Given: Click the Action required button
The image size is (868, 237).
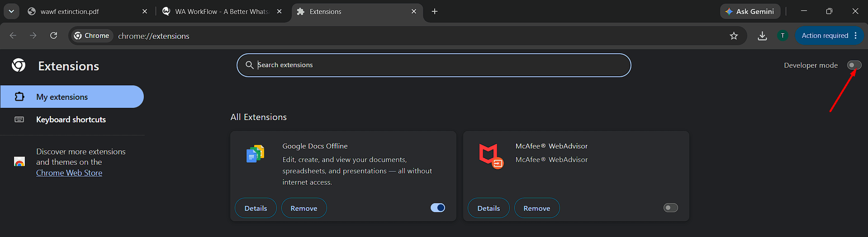Looking at the screenshot, I should pos(825,36).
